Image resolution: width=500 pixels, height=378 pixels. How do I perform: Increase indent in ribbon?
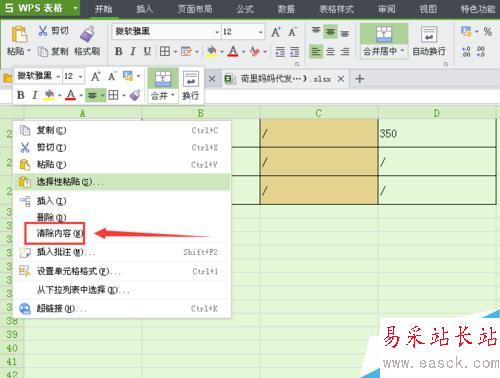pyautogui.click(x=294, y=52)
